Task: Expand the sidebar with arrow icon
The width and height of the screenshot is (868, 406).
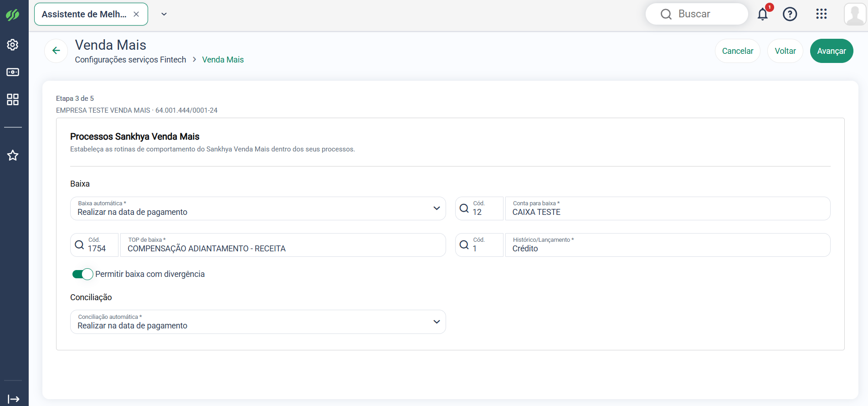Action: (x=14, y=399)
